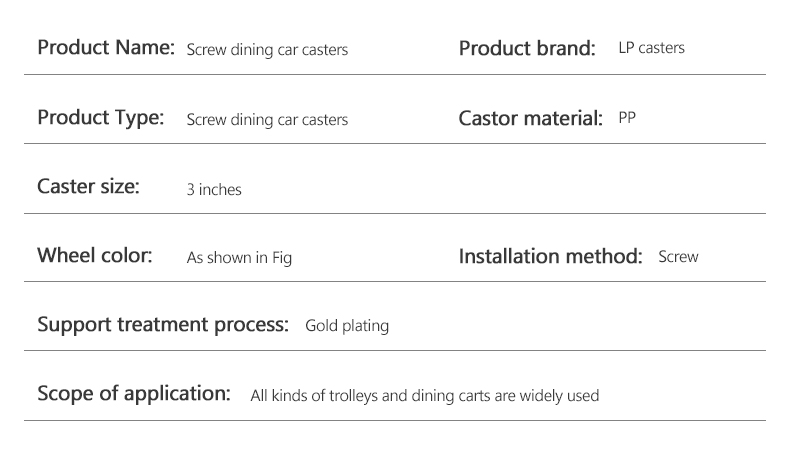Click the "Scope of application:" label
Viewport: 790px width, 454px height.
pyautogui.click(x=134, y=393)
